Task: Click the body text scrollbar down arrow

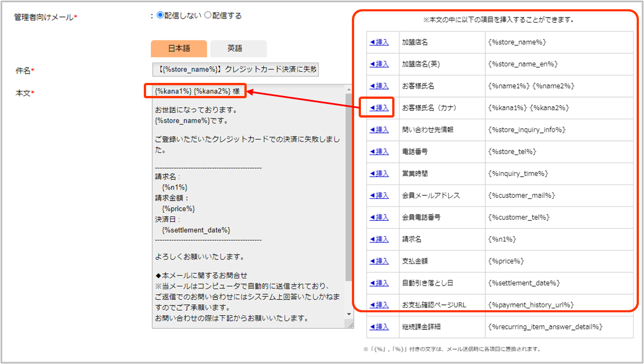Action: pos(348,313)
